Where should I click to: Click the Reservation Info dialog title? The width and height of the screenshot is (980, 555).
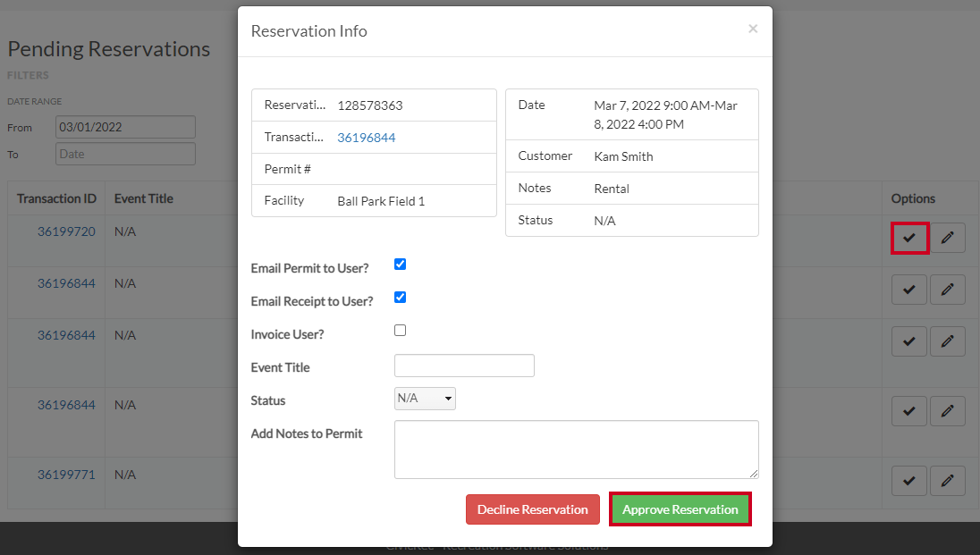308,31
